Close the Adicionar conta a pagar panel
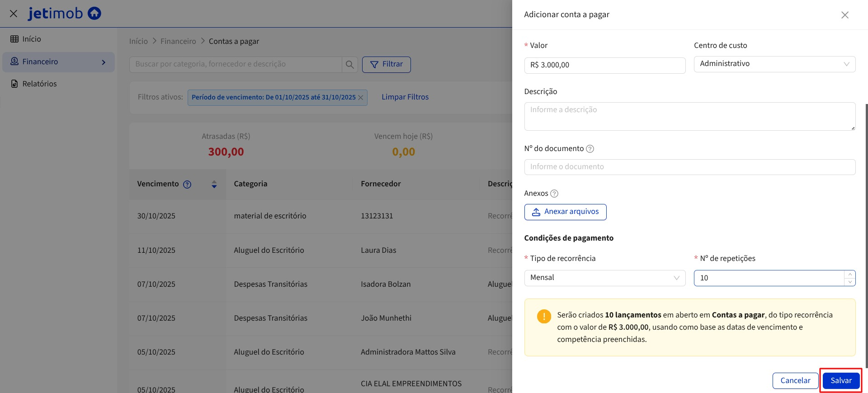 tap(844, 15)
